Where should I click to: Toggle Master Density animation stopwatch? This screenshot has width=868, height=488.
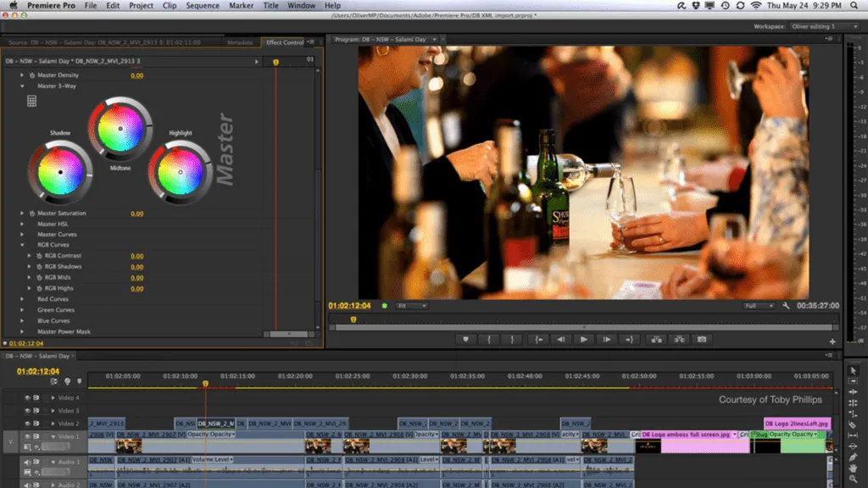click(32, 75)
